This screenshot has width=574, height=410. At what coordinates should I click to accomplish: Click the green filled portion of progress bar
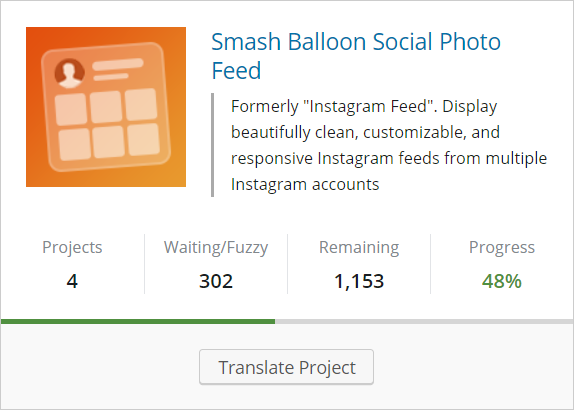point(138,321)
